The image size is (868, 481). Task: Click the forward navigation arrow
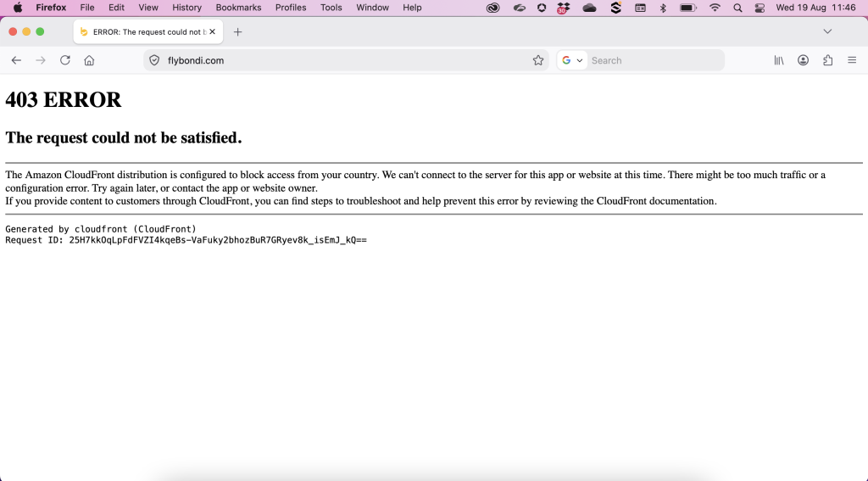click(41, 60)
